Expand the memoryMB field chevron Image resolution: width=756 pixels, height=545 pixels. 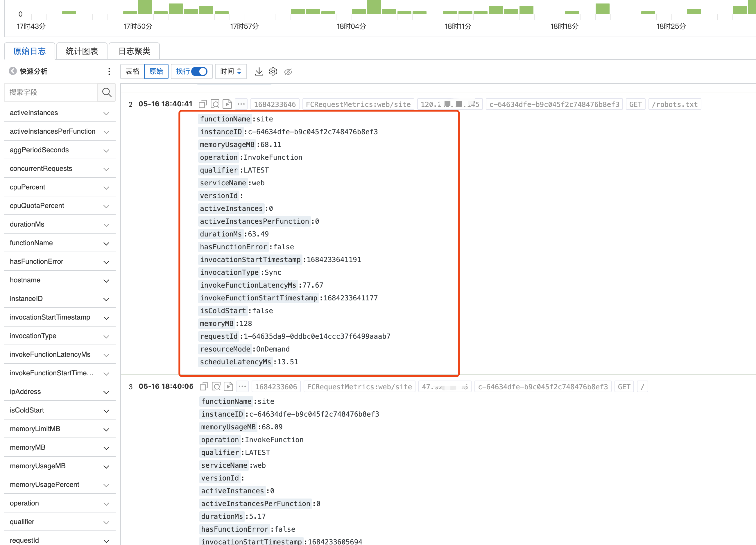tap(106, 448)
